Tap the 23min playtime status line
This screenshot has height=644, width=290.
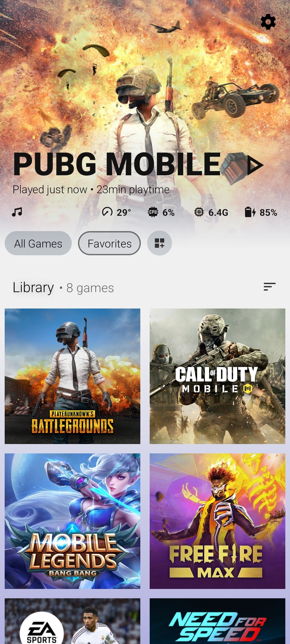click(91, 190)
